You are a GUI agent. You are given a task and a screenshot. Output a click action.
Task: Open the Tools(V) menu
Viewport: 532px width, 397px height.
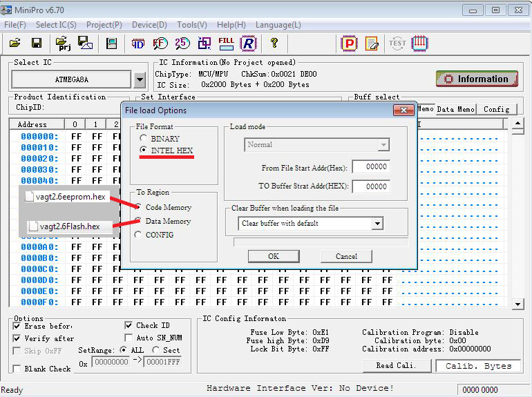tap(191, 25)
